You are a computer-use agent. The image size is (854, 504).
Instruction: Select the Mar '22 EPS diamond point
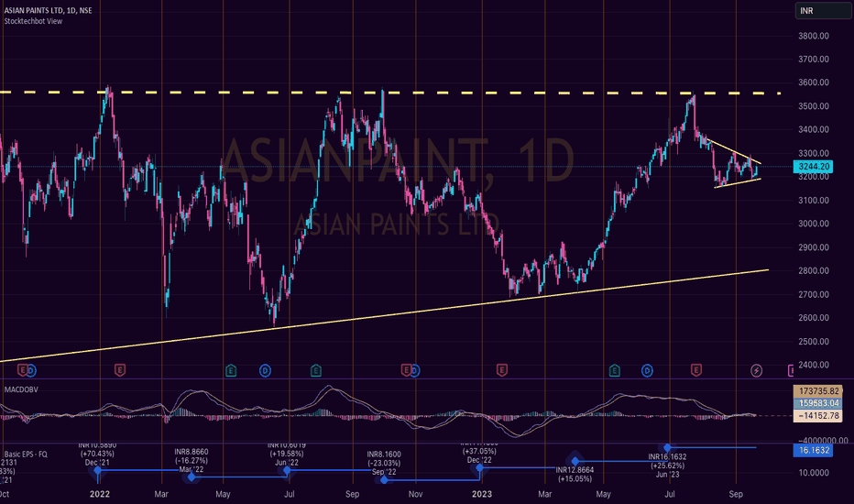[x=192, y=477]
